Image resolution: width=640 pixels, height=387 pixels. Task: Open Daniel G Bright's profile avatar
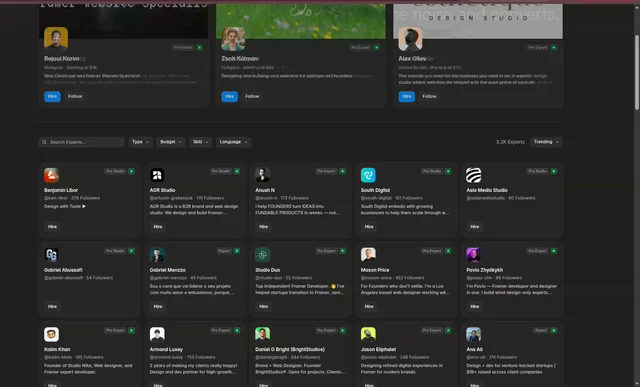[x=262, y=334]
